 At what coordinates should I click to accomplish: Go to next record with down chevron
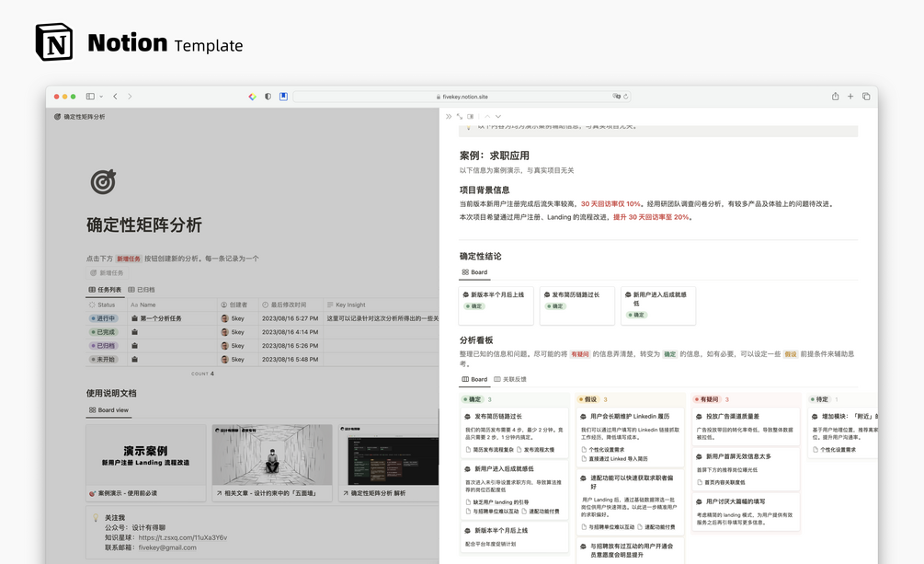click(498, 117)
